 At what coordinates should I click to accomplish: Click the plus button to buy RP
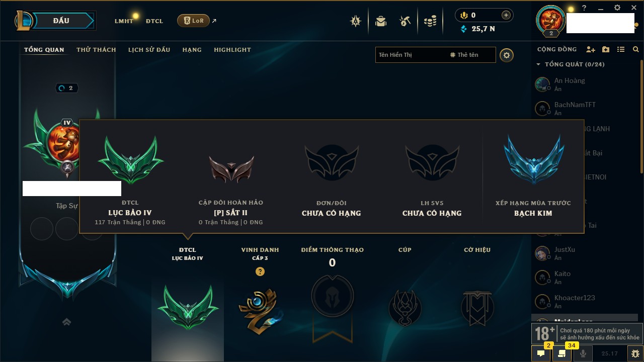[x=506, y=15]
